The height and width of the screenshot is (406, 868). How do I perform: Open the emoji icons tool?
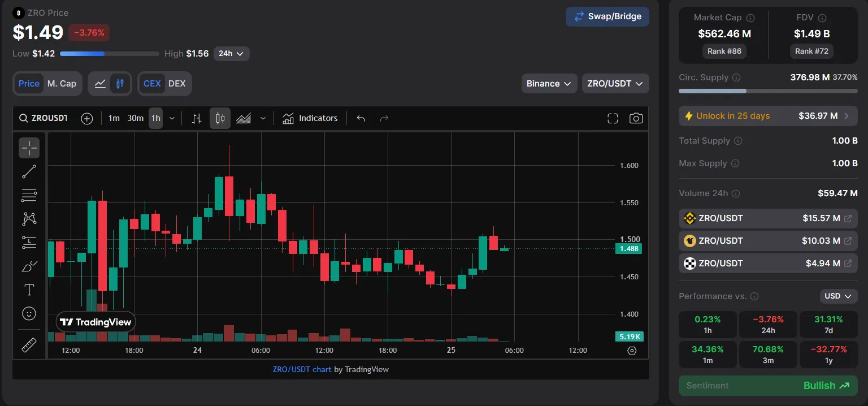tap(29, 313)
